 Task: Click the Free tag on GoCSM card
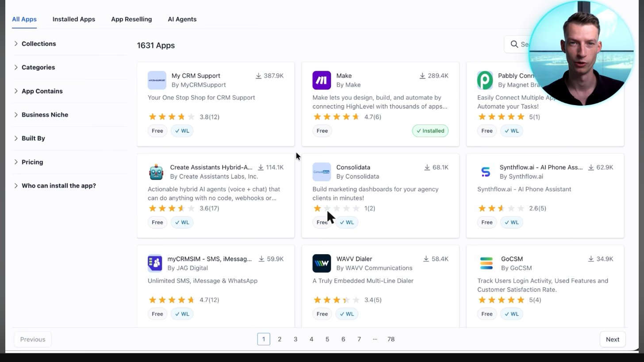pos(487,314)
